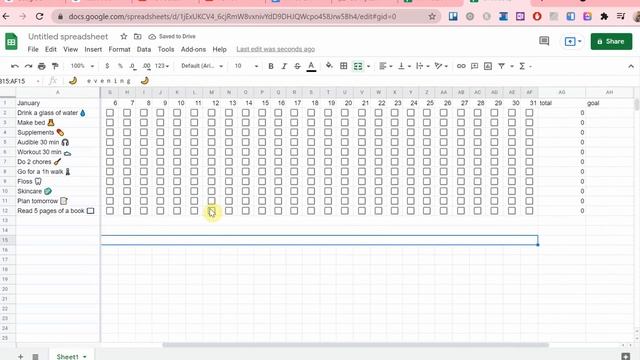Click the Print icon
Screen dimensions: 640x360
[42, 66]
